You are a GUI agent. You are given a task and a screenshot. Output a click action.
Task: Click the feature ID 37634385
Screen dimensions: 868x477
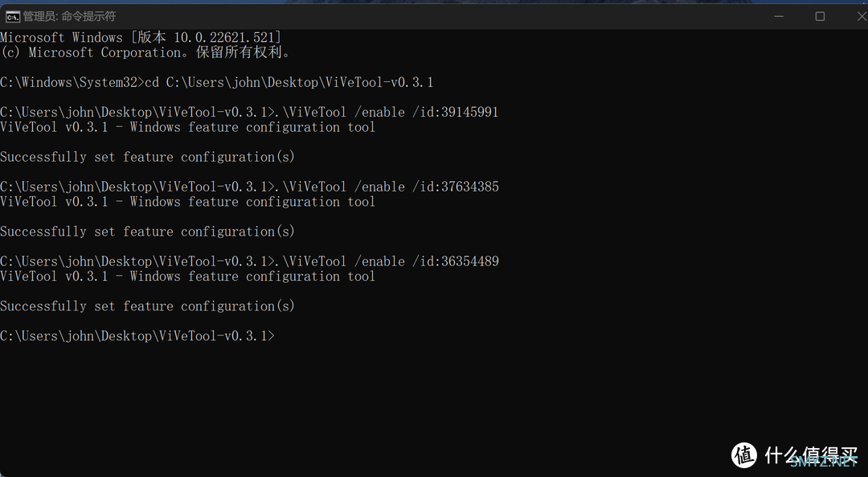click(x=469, y=187)
